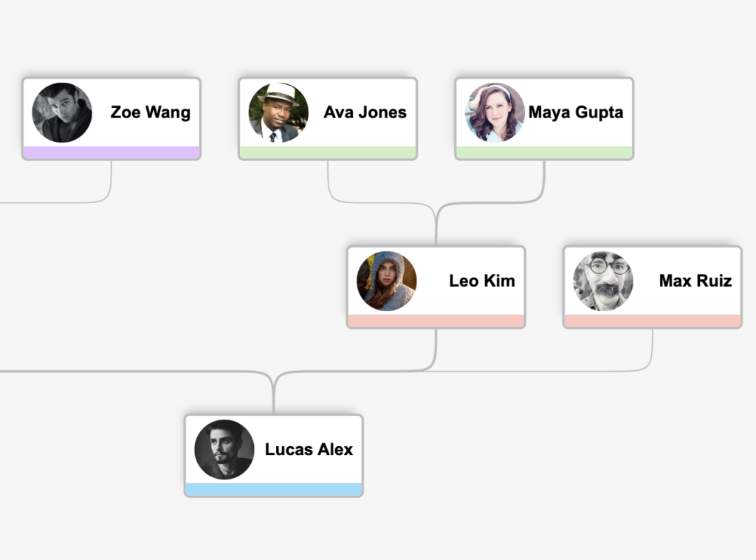The width and height of the screenshot is (756, 560).
Task: Click Zoe Wang's profile photo
Action: pos(62,112)
